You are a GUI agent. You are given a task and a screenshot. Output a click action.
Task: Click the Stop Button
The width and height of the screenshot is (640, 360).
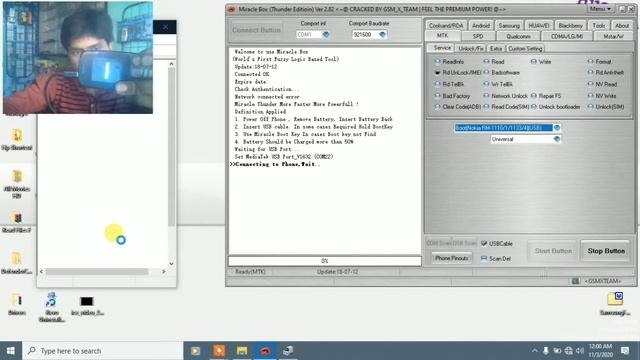606,251
